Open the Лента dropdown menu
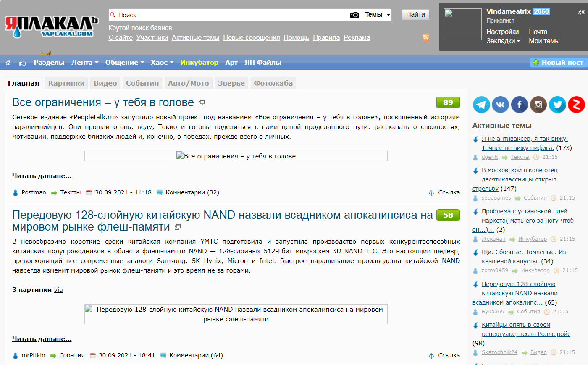 (85, 63)
